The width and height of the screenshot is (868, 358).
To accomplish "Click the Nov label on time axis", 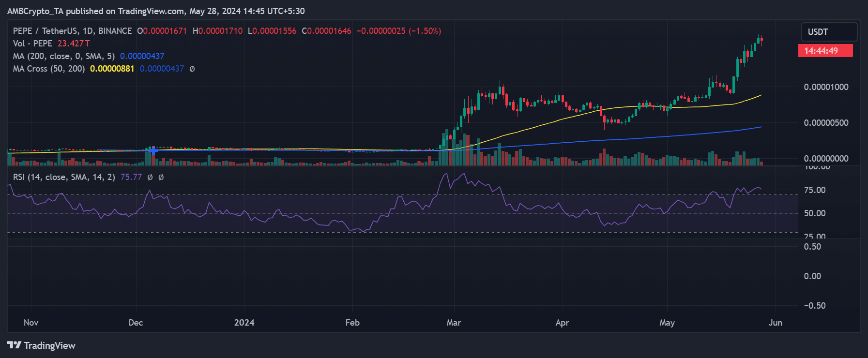I will (x=31, y=323).
